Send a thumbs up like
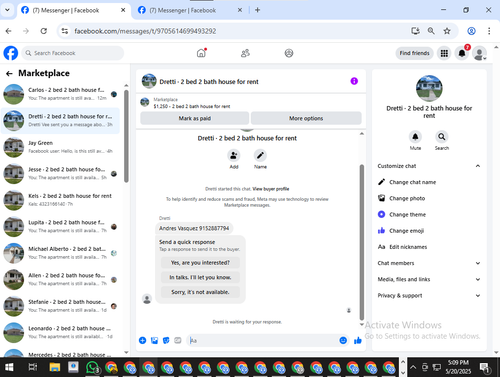The width and height of the screenshot is (500, 377). [x=358, y=340]
